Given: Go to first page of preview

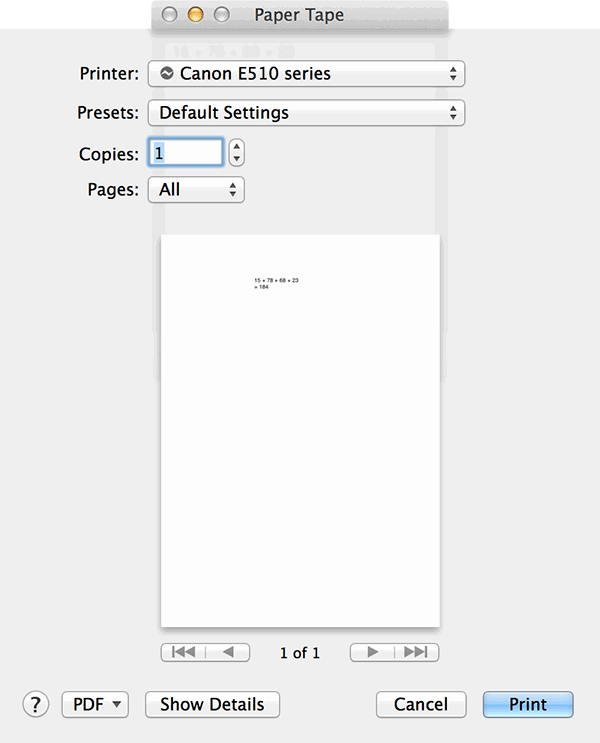Looking at the screenshot, I should pos(183,652).
